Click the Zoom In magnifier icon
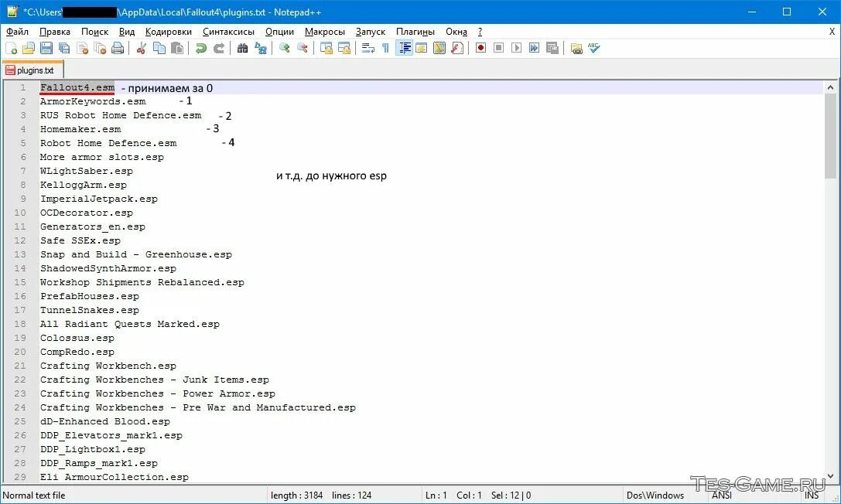841x504 pixels. click(284, 48)
